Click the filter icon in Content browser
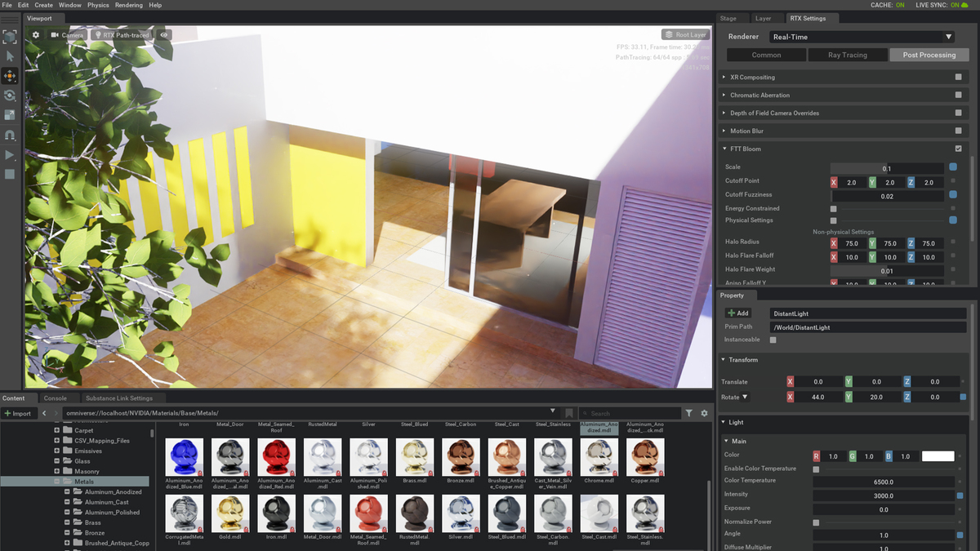The height and width of the screenshot is (551, 980). (x=688, y=413)
